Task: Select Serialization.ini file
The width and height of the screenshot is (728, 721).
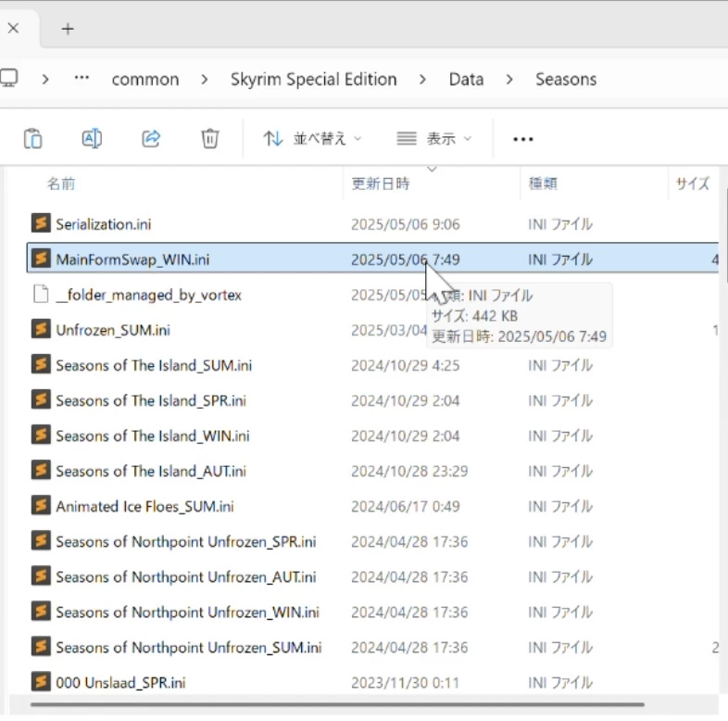Action: (373, 224)
